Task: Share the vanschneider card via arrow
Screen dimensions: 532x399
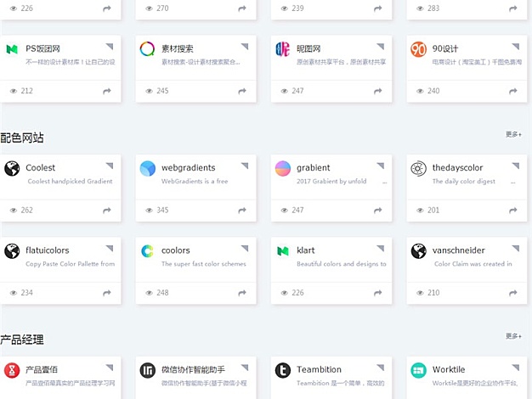Action: 513,293
